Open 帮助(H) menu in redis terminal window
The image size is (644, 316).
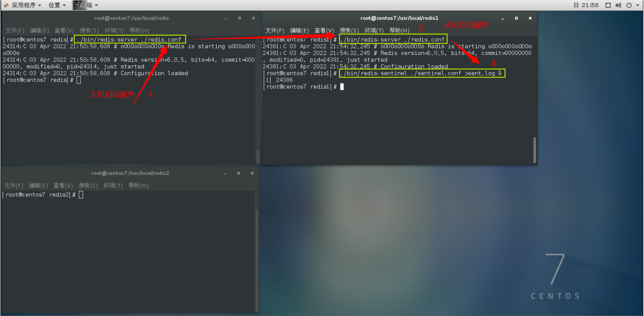[140, 30]
